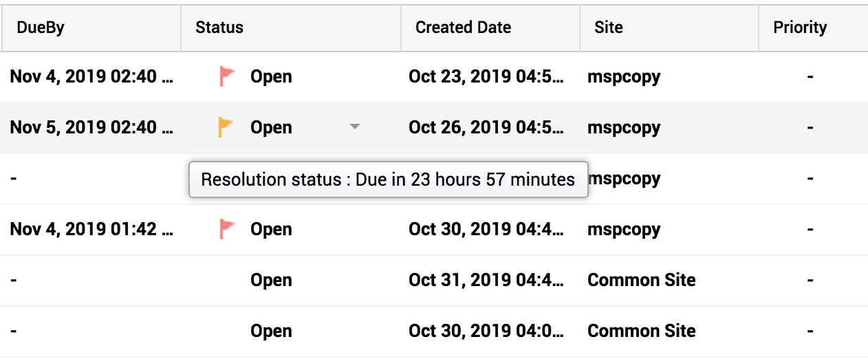Click the red flag in the first row
868x359 pixels.
click(227, 76)
